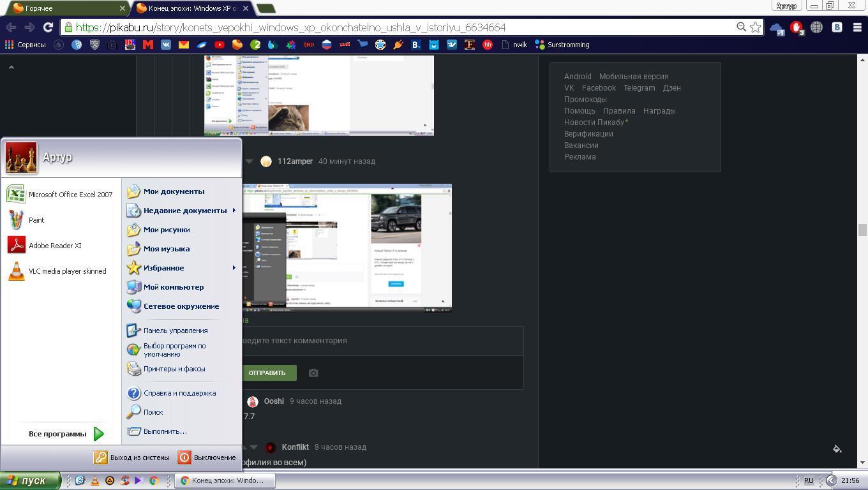Click the Выключение shutdown button
The width and height of the screenshot is (868, 490).
207,457
